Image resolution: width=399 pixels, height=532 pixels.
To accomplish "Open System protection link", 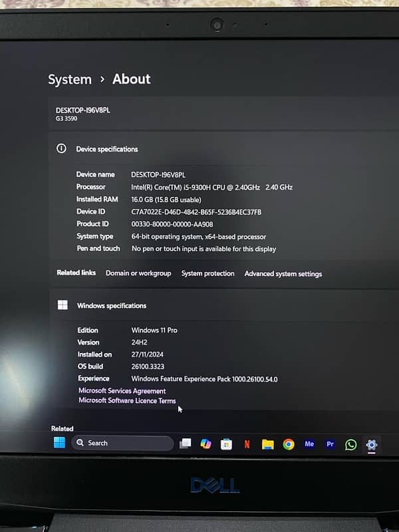I will tap(207, 273).
